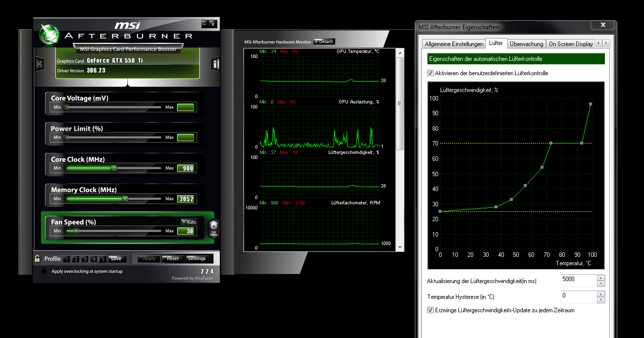
Task: Click the Memory Clock slider handle
Action: click(x=125, y=198)
